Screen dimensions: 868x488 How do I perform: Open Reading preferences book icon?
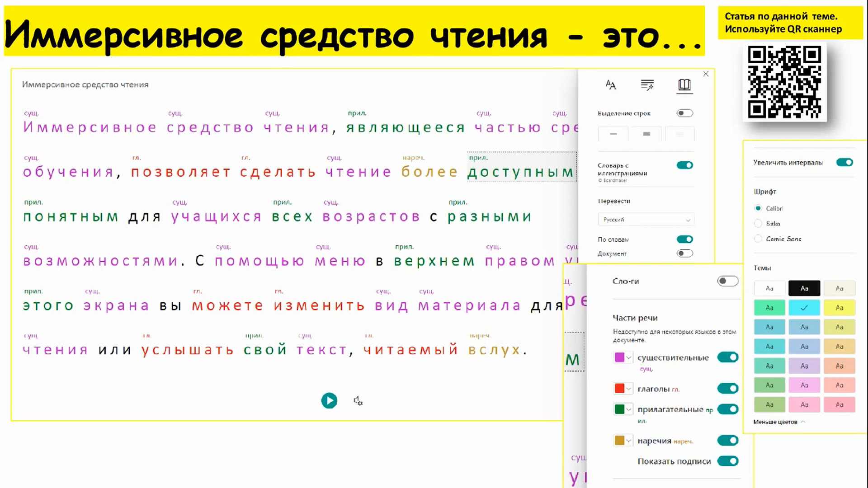(x=684, y=84)
